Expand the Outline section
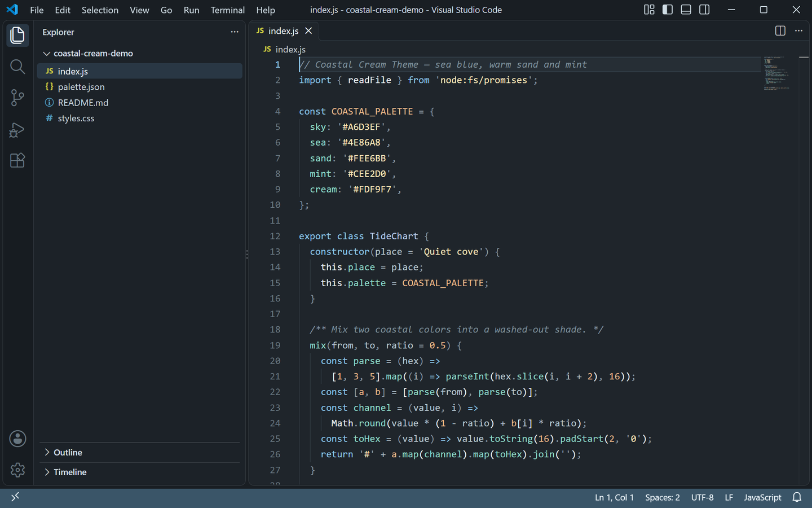Screen dimensions: 812x508 (x=141, y=453)
